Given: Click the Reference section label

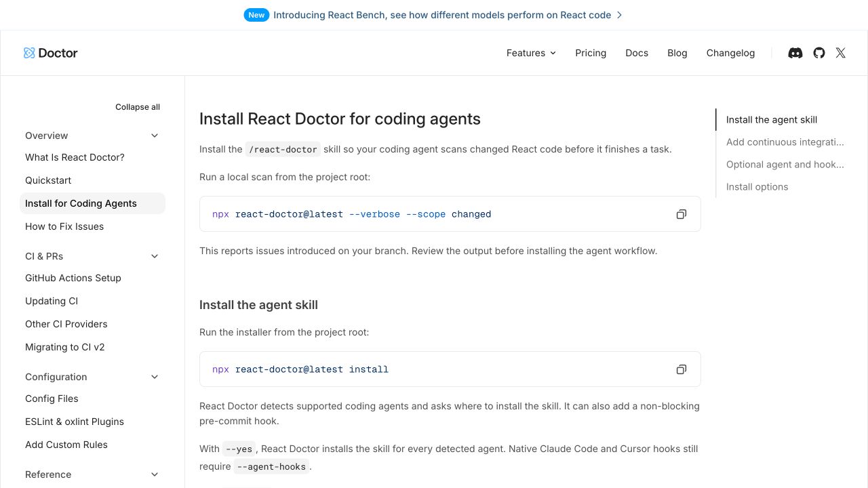Looking at the screenshot, I should pyautogui.click(x=48, y=474).
